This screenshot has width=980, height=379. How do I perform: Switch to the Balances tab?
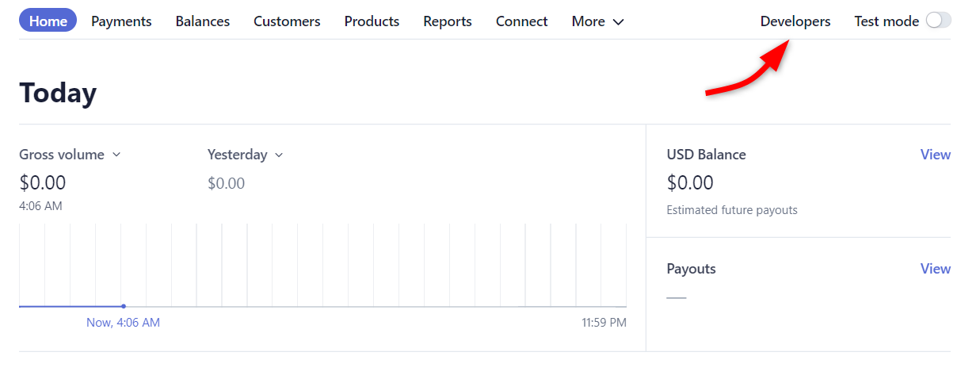click(x=203, y=21)
